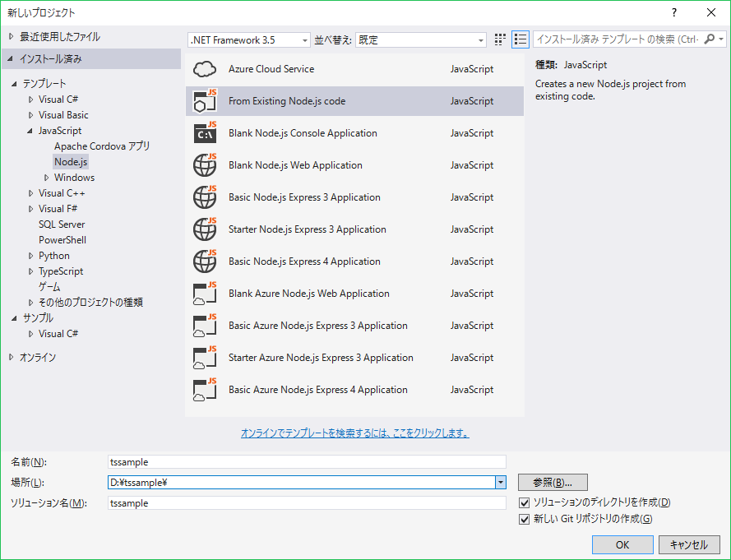This screenshot has width=731, height=560.
Task: Click the Blank Node.js Web Application globe icon
Action: (x=204, y=164)
